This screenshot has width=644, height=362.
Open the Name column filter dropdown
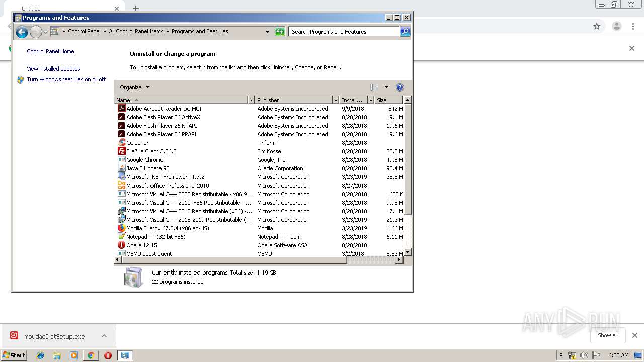(x=251, y=100)
